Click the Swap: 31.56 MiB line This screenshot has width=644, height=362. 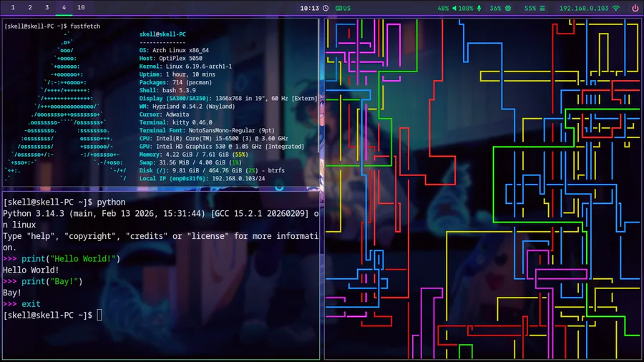(190, 162)
